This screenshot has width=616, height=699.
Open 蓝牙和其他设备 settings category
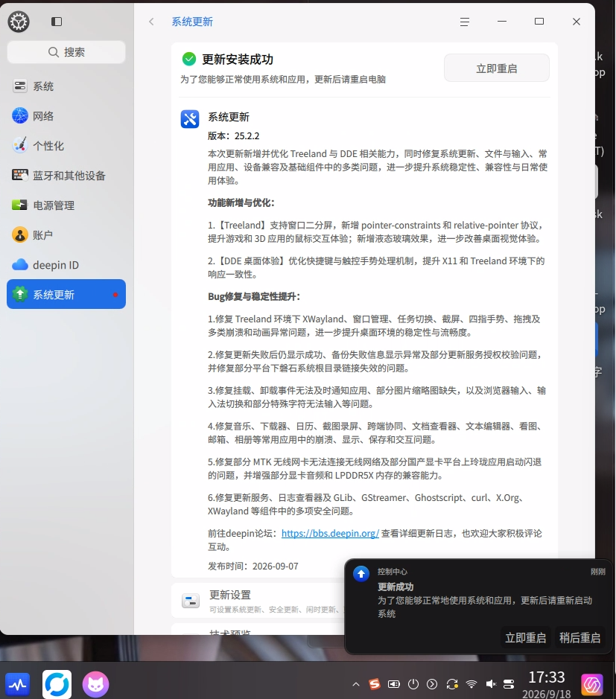pos(66,176)
